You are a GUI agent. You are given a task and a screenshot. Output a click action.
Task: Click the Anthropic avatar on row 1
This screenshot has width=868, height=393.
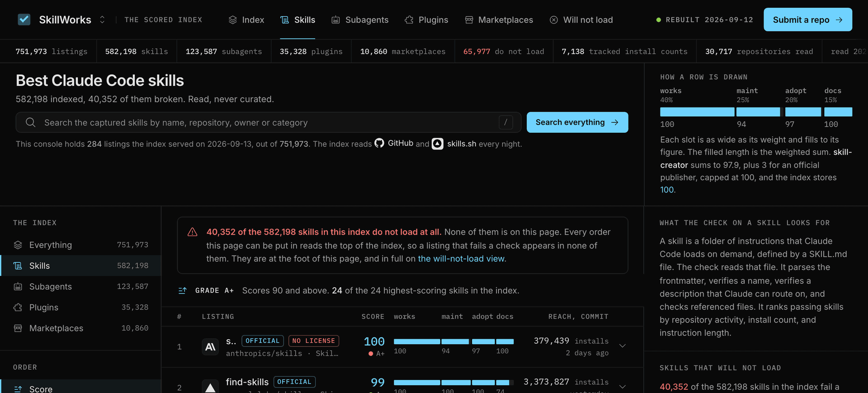210,347
